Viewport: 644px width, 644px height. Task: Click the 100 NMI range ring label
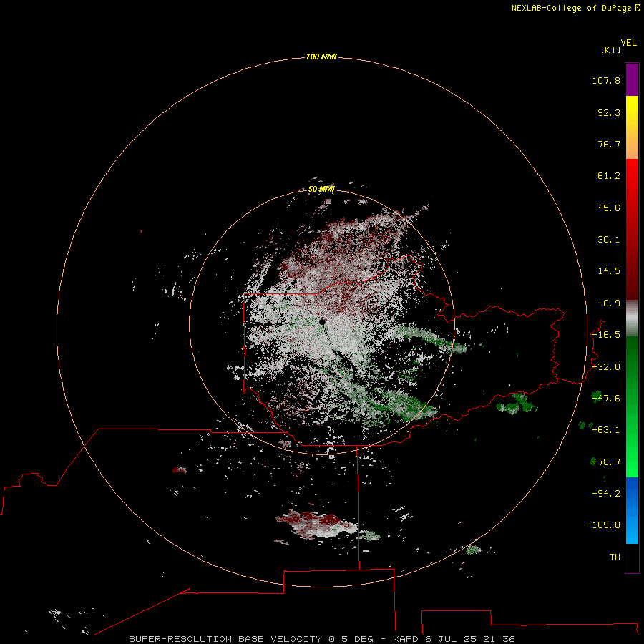tap(321, 57)
